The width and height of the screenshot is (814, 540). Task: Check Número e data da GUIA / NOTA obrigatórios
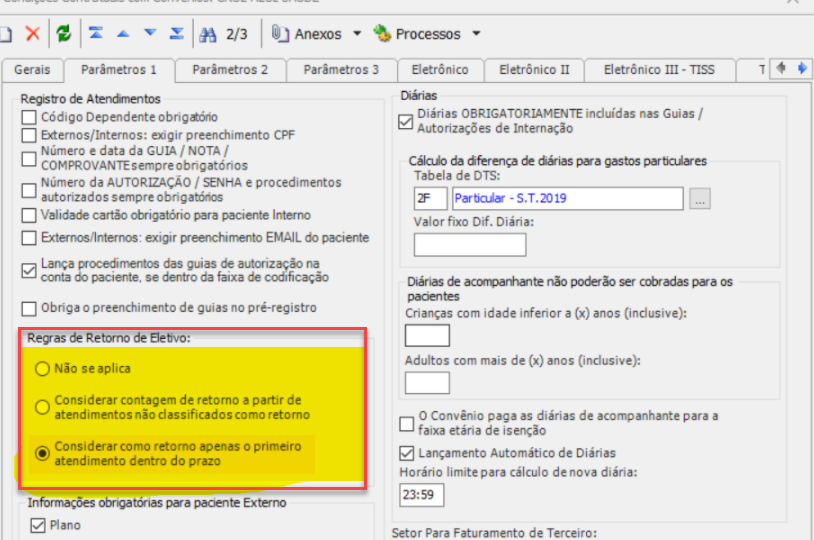click(x=29, y=158)
